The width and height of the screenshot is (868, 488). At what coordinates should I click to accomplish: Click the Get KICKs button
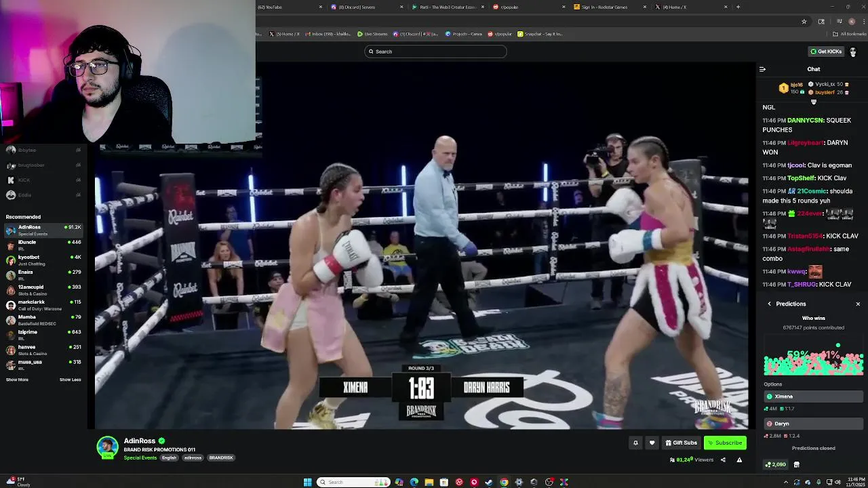click(x=825, y=52)
